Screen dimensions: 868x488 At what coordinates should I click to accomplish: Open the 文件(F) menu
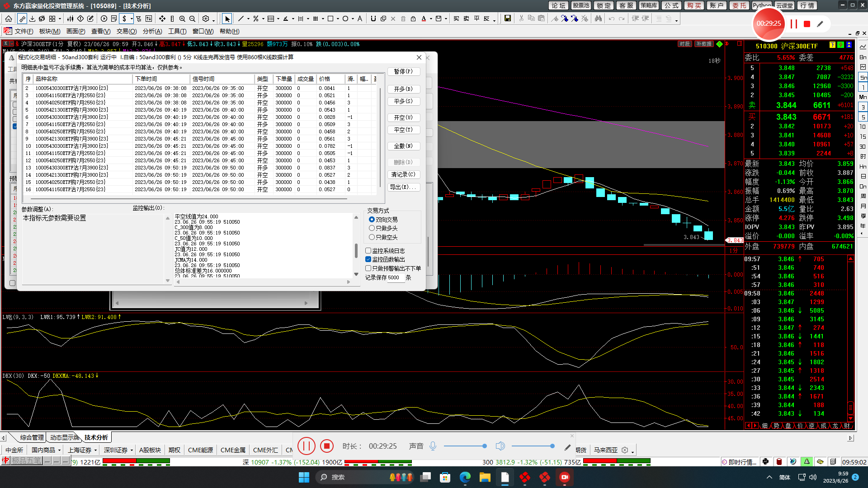24,31
